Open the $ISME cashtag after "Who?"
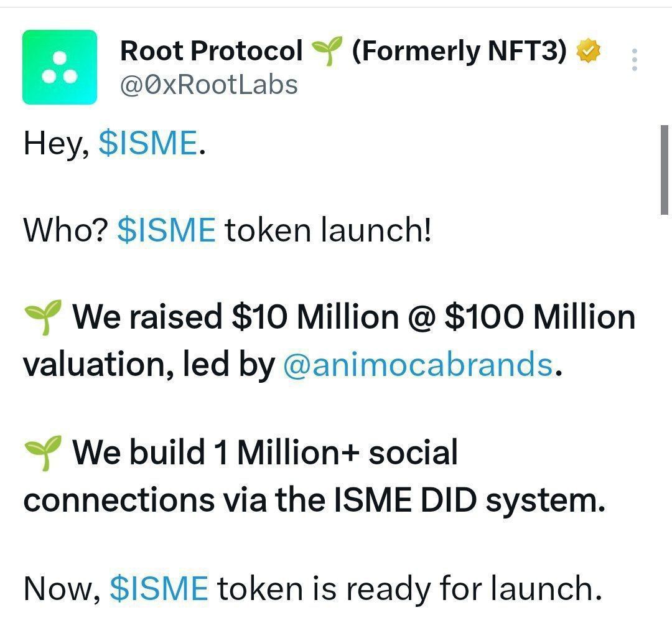The height and width of the screenshot is (643, 672). 166,230
